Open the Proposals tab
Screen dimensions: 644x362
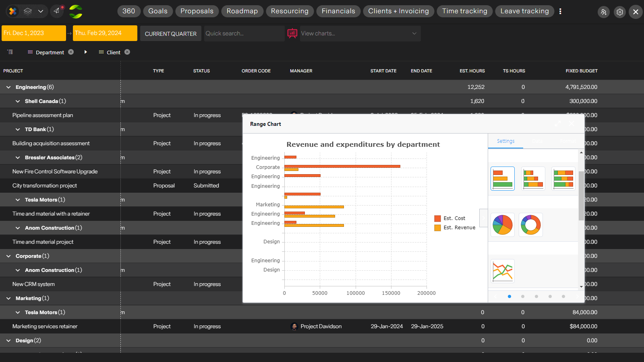click(x=197, y=11)
